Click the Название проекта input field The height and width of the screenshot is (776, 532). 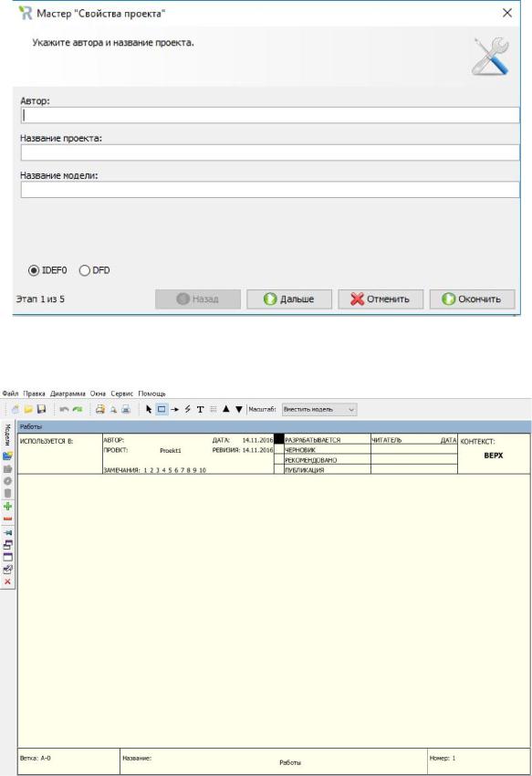tap(270, 152)
